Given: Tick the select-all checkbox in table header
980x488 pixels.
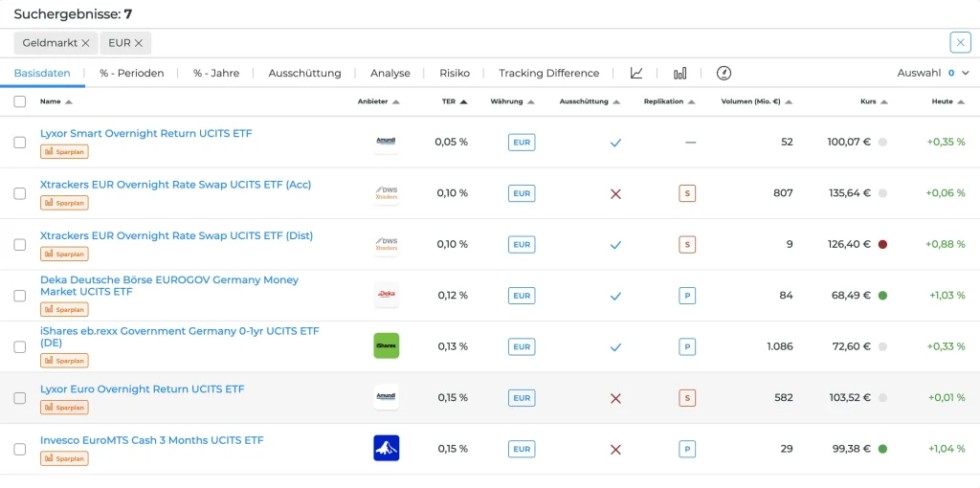Looking at the screenshot, I should [x=20, y=101].
